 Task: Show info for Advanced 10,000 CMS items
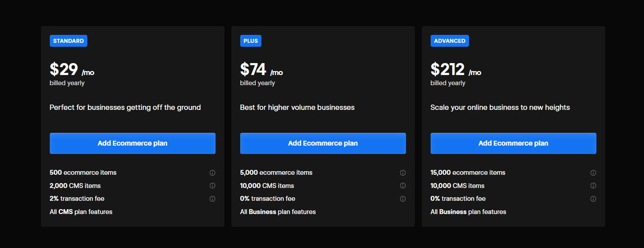click(593, 186)
